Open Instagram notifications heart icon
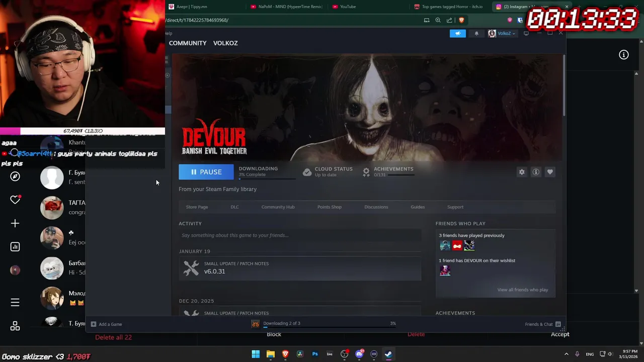 tap(15, 200)
